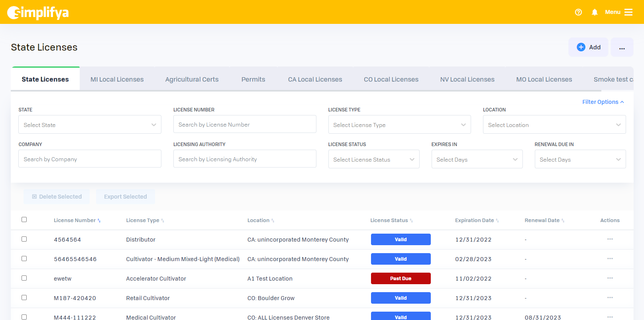Viewport: 644px width, 320px height.
Task: Open actions menu for license 4564564
Action: (610, 239)
